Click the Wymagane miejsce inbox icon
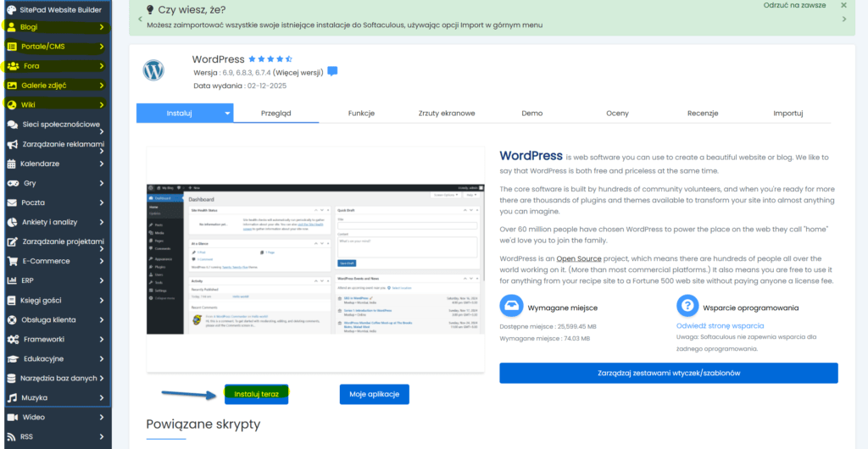Screen dimensions: 868x449 (511, 305)
